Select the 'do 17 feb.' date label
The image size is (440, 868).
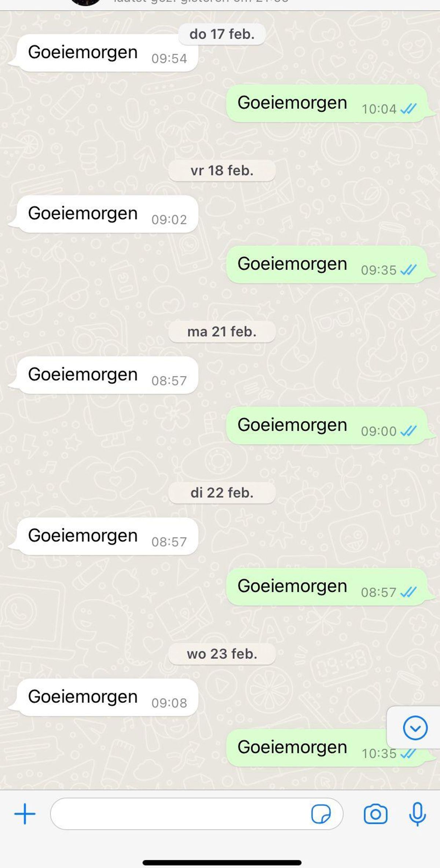tap(222, 34)
